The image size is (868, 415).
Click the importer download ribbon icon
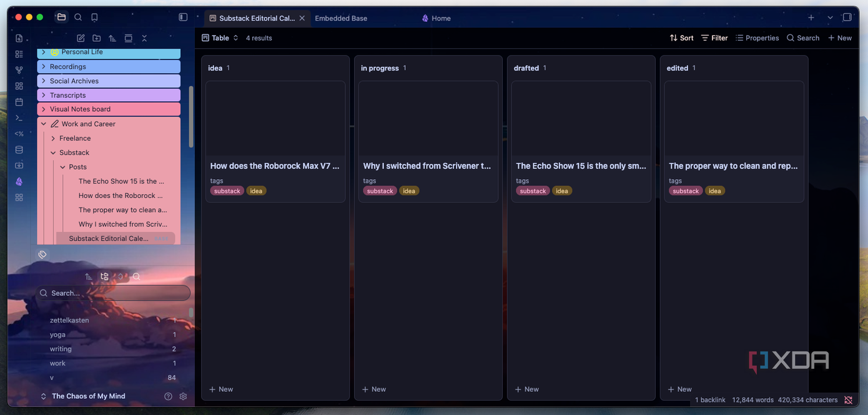(x=19, y=165)
